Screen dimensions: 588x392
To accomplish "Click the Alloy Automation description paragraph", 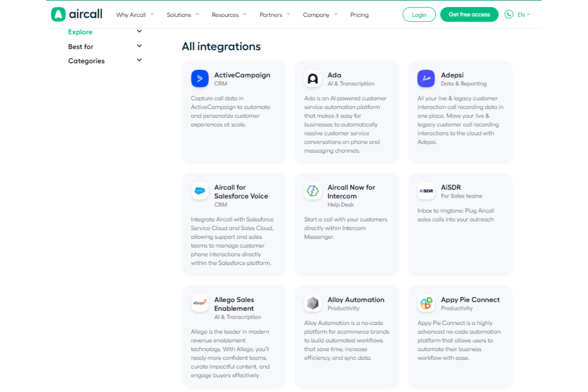I will (x=346, y=341).
